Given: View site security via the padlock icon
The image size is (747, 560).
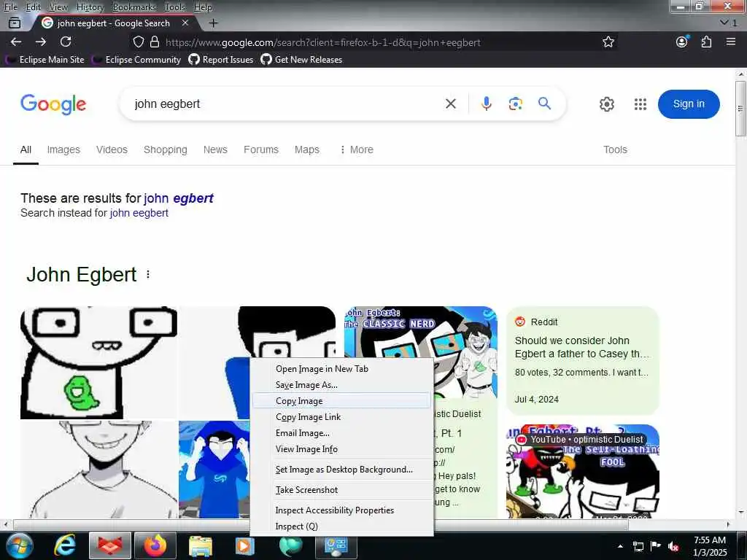Looking at the screenshot, I should point(155,42).
